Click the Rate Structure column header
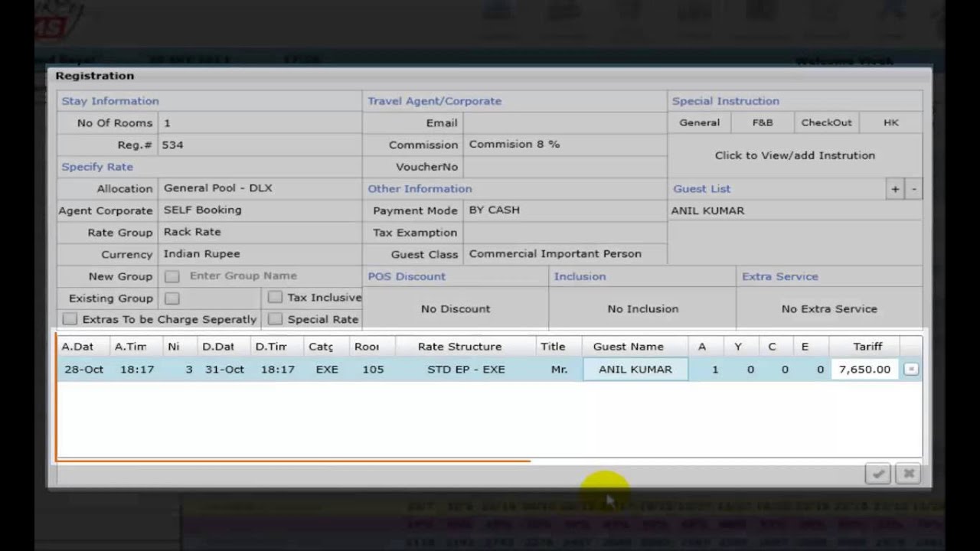The image size is (980, 551). [459, 347]
